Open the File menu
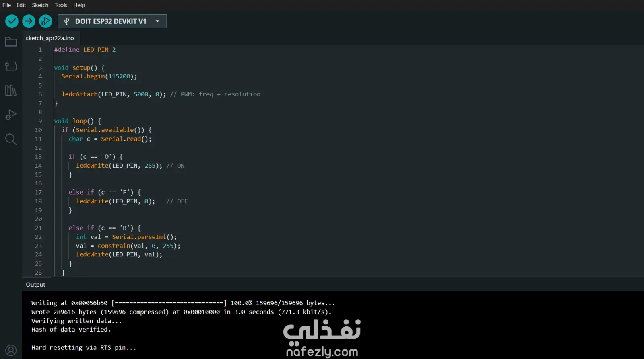The height and width of the screenshot is (359, 644). tap(6, 5)
